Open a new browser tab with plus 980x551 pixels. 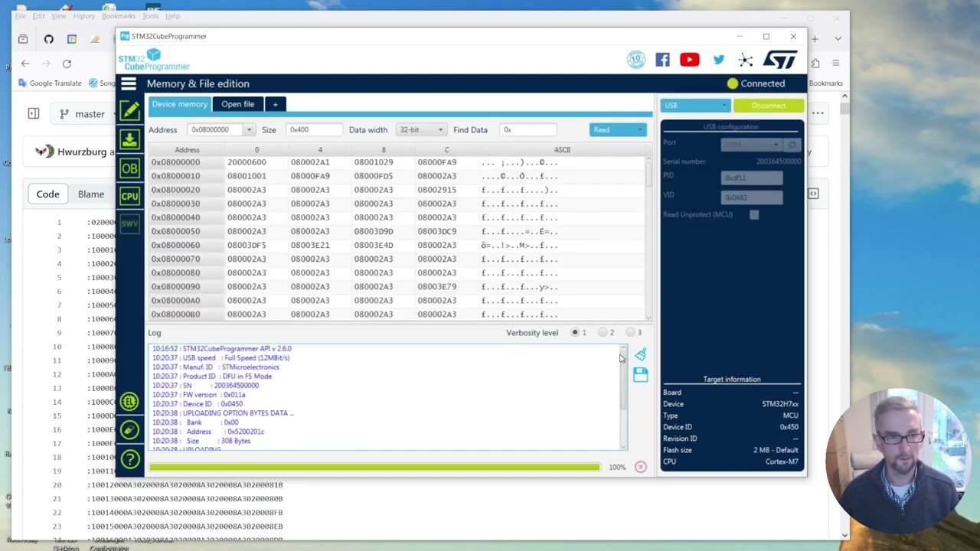tap(816, 39)
